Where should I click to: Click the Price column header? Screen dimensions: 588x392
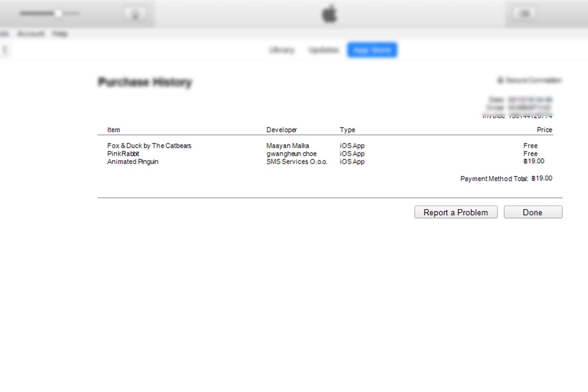pos(544,130)
